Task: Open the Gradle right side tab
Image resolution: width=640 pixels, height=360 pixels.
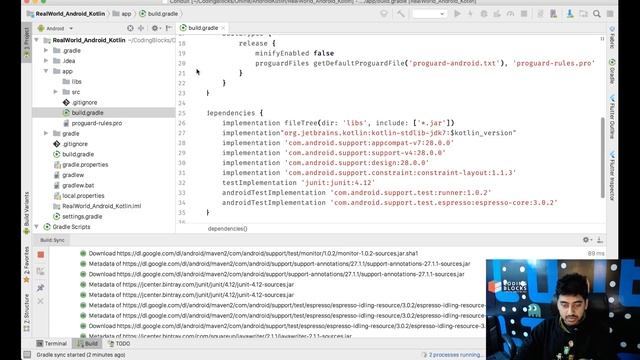Action: [612, 71]
